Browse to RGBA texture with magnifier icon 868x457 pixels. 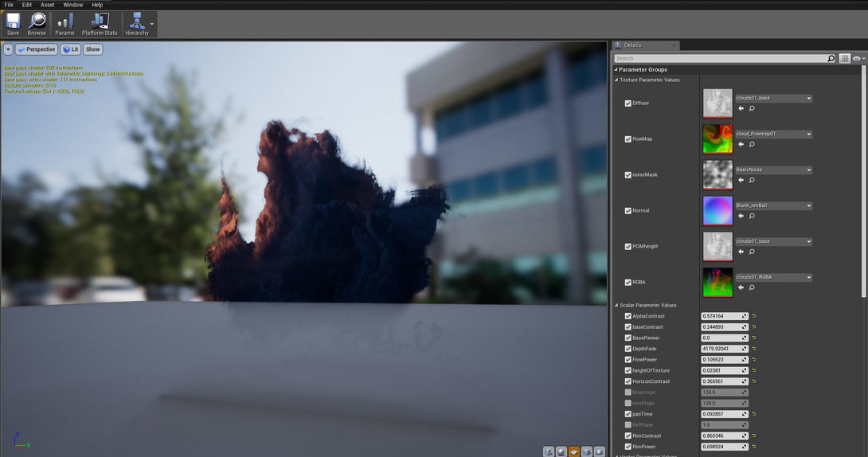tap(752, 287)
